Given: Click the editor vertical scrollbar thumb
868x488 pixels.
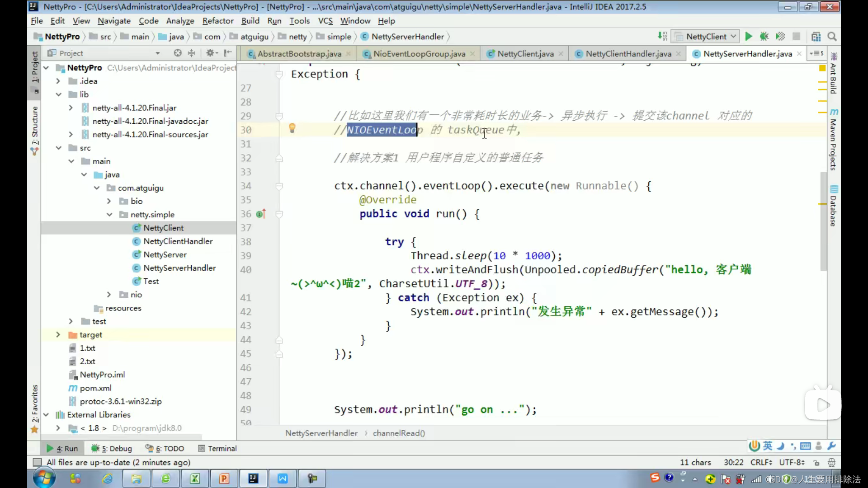Looking at the screenshot, I should 824,221.
